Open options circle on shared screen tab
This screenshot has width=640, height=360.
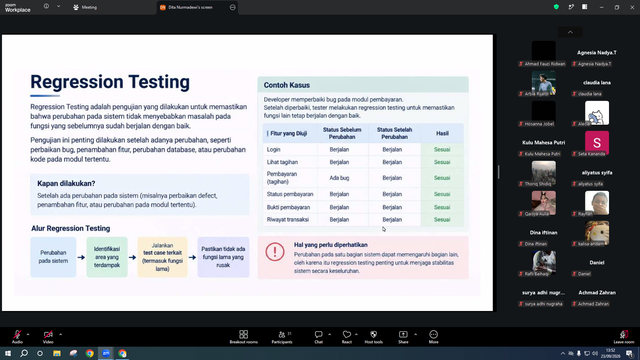pos(233,7)
